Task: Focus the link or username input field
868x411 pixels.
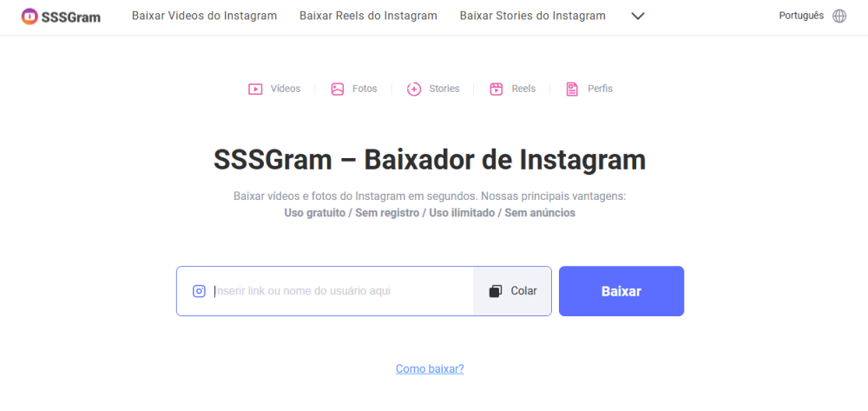Action: (x=341, y=291)
